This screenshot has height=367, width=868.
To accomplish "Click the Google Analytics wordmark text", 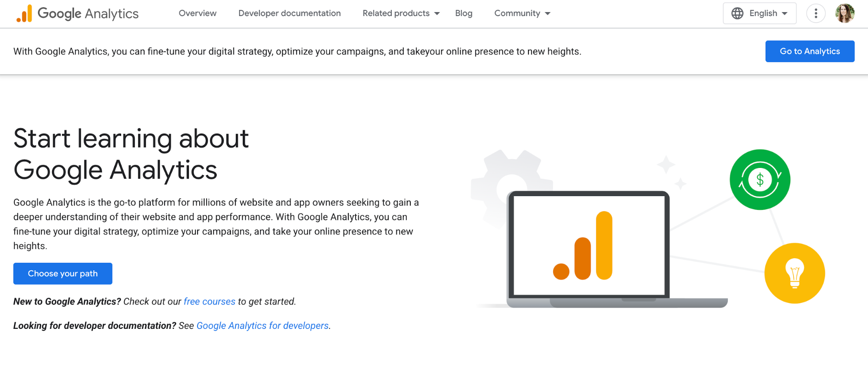I will (x=88, y=14).
